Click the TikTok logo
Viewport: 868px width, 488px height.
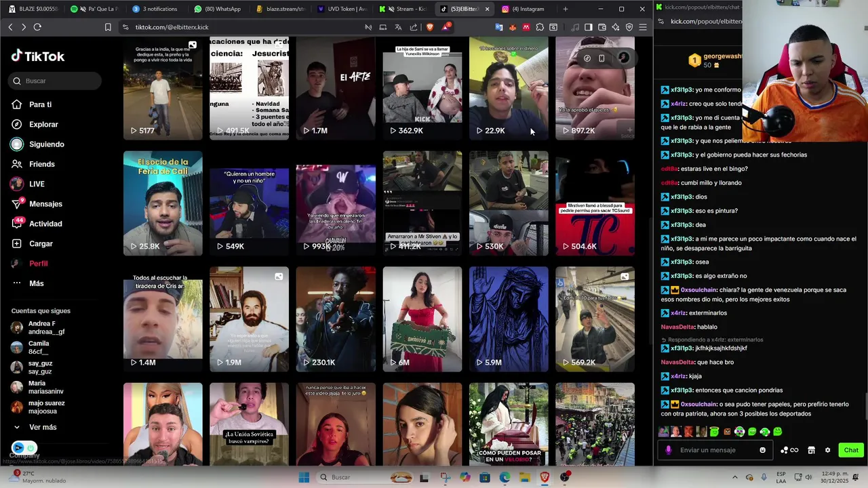click(38, 56)
